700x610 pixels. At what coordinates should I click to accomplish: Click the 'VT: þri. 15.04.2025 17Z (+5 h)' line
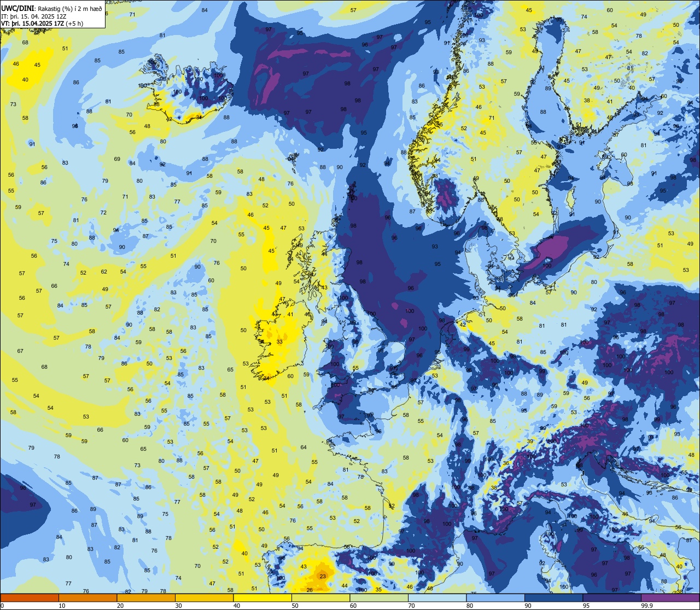pos(42,24)
